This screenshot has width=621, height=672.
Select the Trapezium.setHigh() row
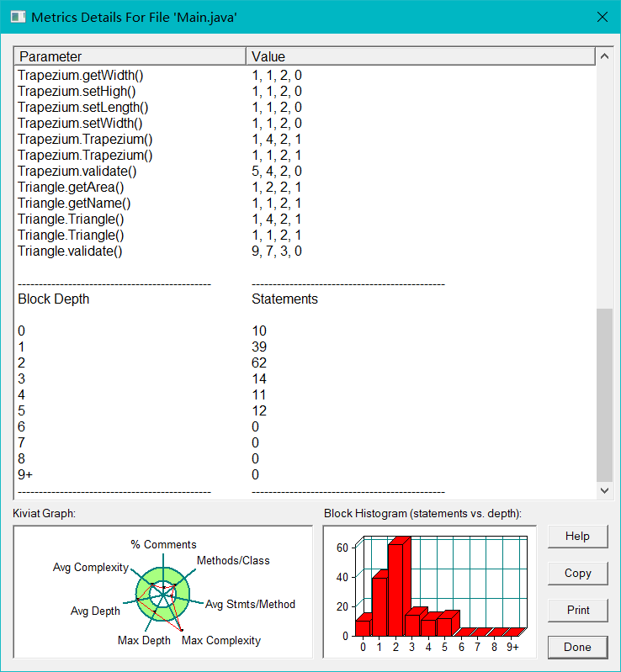(305, 92)
